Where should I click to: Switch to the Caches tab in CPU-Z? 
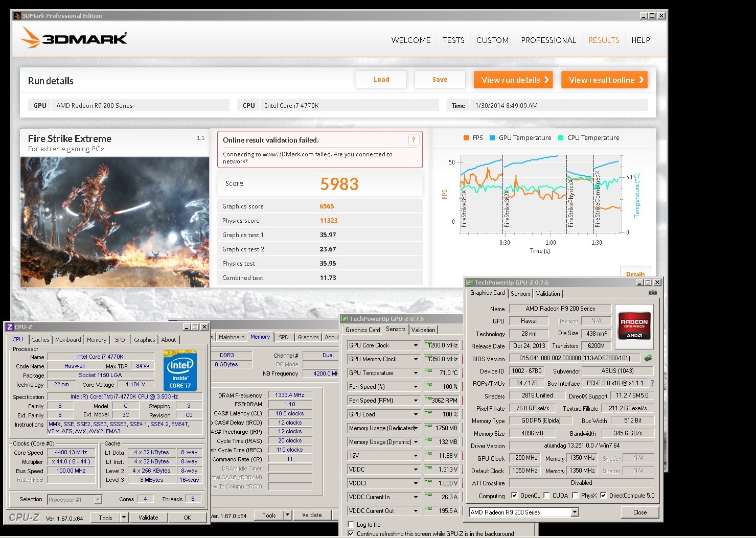pyautogui.click(x=40, y=340)
